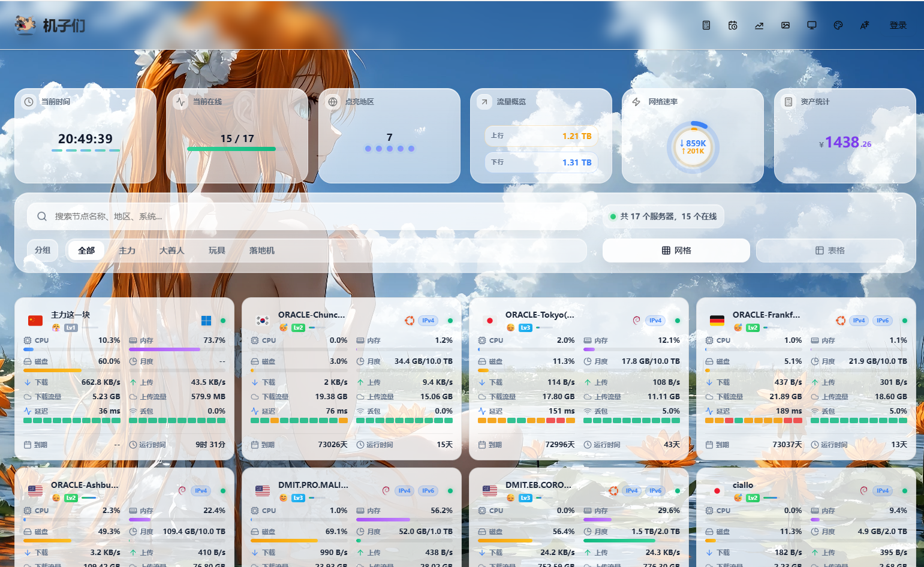Open the calculator icon in header

pyautogui.click(x=706, y=25)
